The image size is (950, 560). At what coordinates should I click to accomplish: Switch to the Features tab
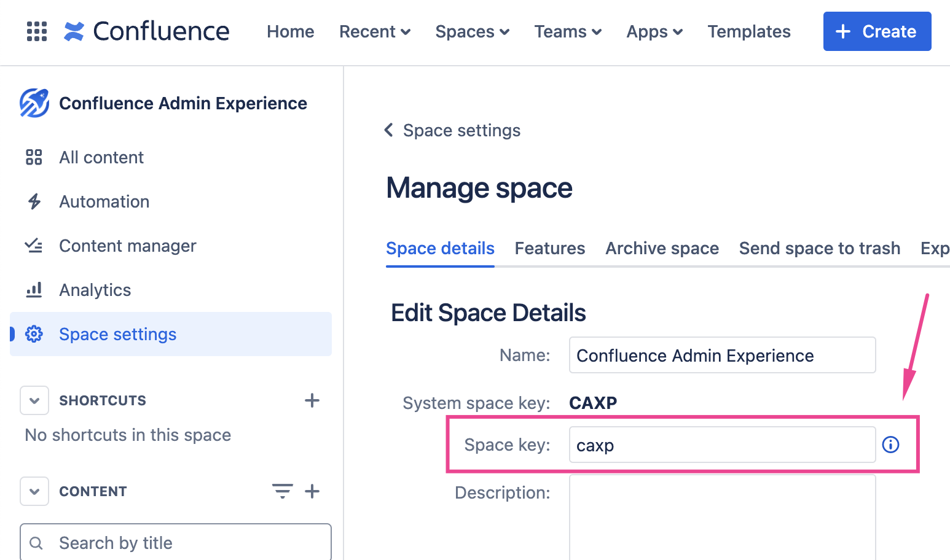pos(549,248)
